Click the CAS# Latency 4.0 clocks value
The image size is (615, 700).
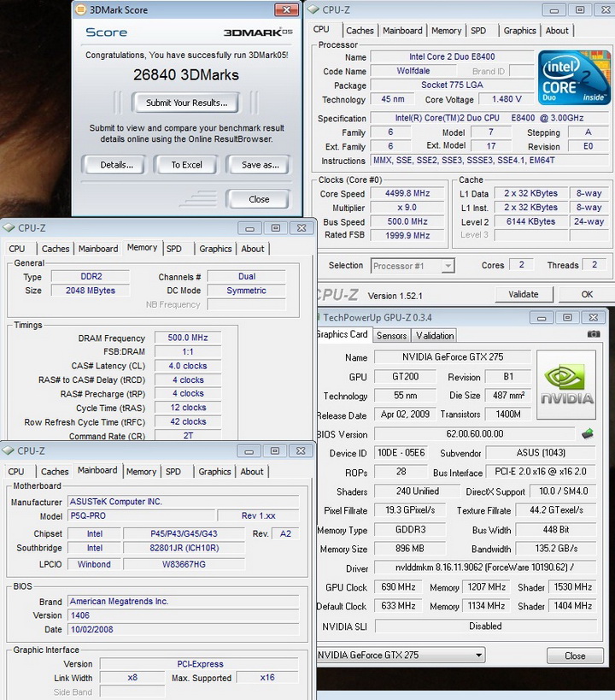pyautogui.click(x=188, y=366)
